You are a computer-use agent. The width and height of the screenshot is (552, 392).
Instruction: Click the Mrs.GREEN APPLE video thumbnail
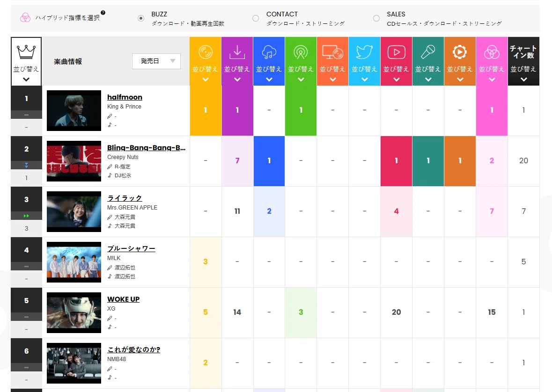(74, 211)
